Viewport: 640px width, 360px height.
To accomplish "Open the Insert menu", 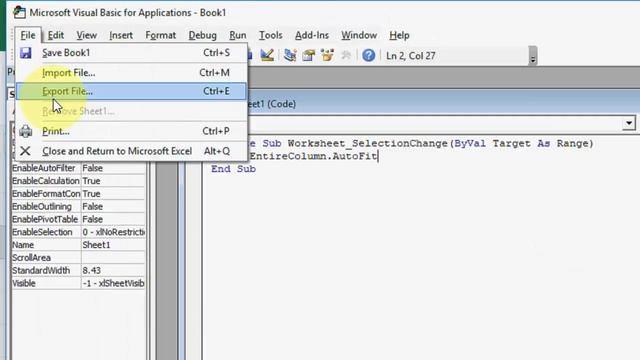I will click(121, 35).
